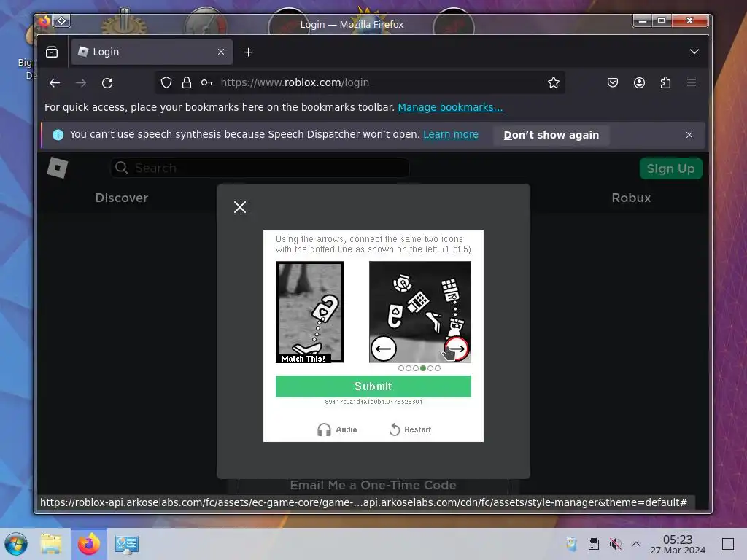Open the Robux page

[631, 198]
